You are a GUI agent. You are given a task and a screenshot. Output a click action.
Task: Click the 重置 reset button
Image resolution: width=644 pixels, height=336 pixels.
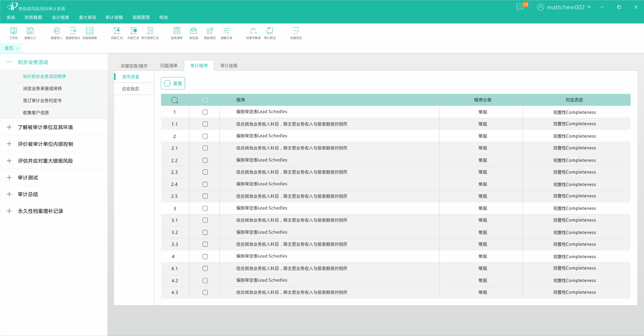click(x=173, y=83)
